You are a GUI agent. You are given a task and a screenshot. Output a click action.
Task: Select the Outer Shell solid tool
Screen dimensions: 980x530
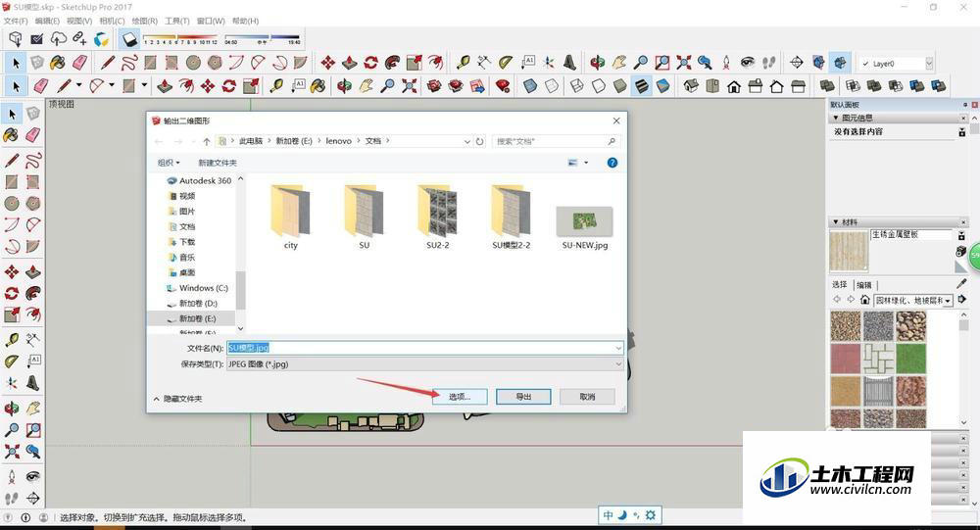coord(827,85)
